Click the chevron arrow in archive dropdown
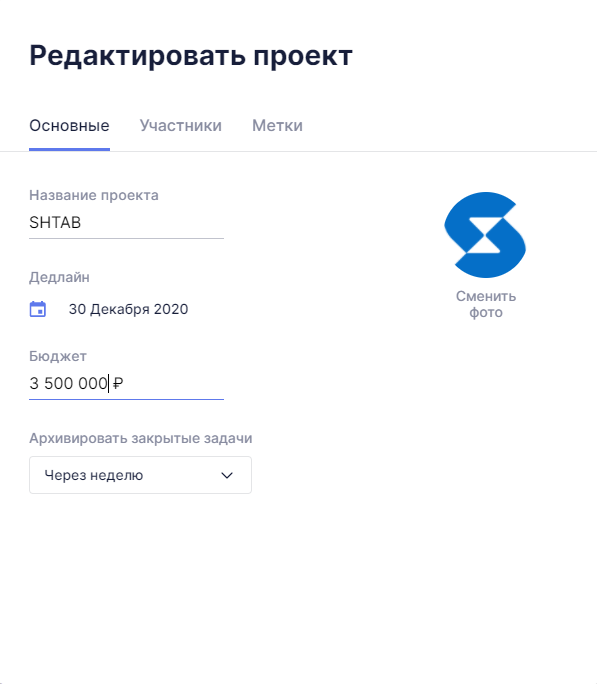 [x=227, y=475]
